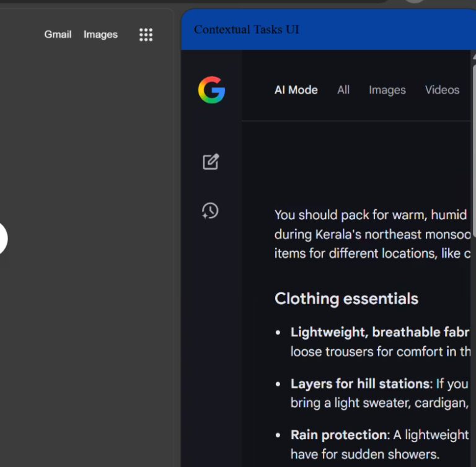This screenshot has width=476, height=467.
Task: Select the All results tab
Action: [x=343, y=90]
